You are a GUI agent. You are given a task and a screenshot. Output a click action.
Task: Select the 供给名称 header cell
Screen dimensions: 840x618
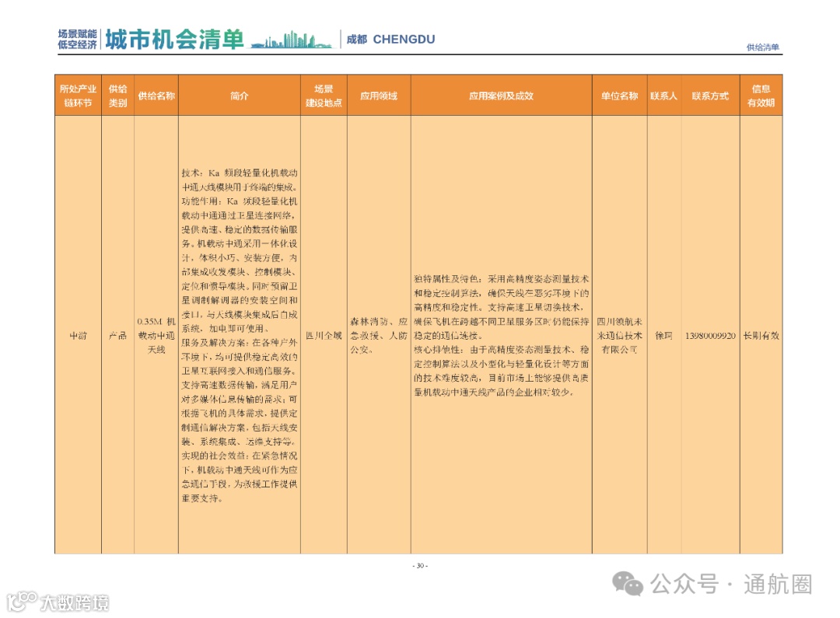click(x=156, y=96)
